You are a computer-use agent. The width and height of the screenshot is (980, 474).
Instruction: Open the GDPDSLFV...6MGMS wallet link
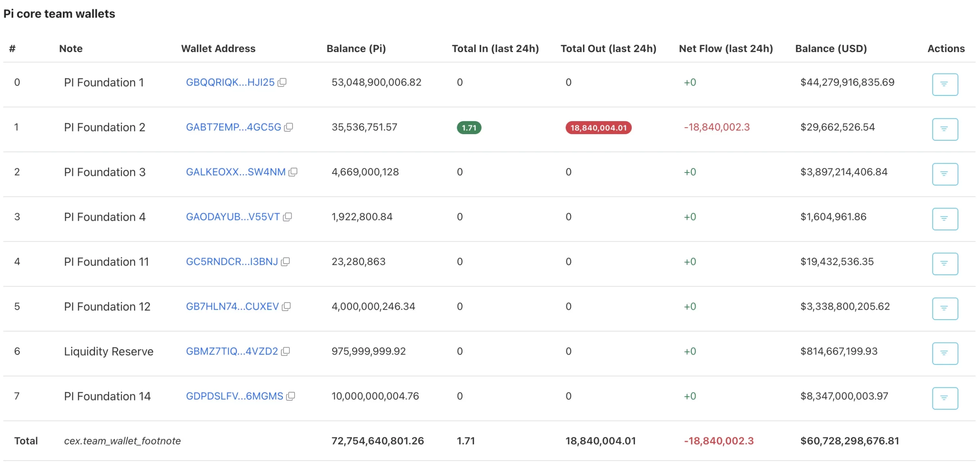click(x=234, y=396)
